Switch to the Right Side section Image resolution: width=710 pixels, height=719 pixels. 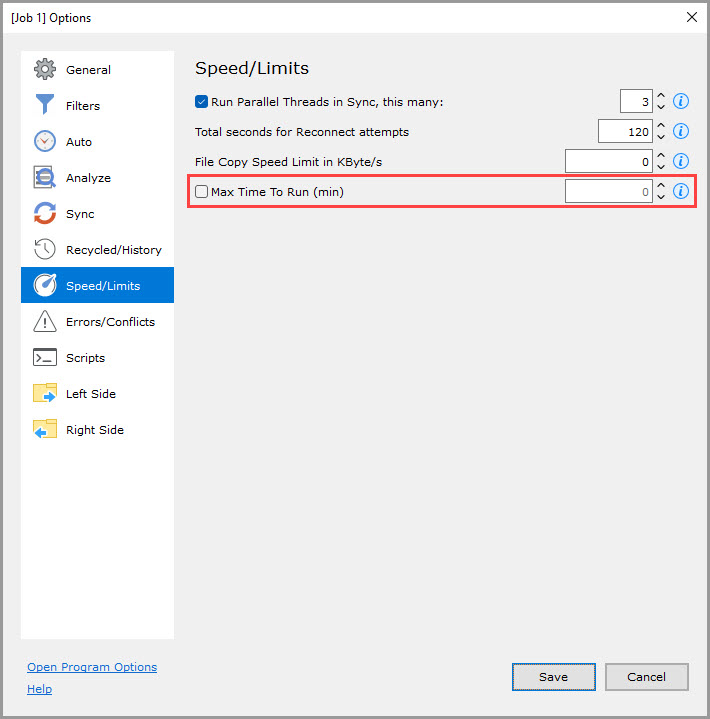(x=94, y=430)
